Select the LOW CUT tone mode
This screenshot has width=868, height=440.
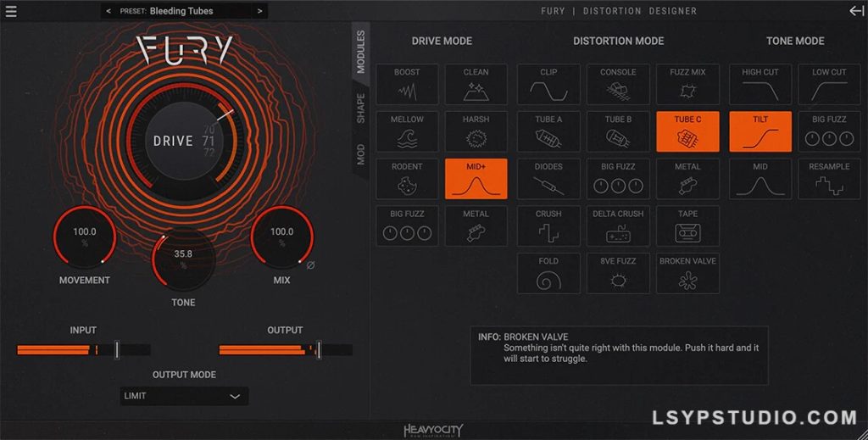pos(829,84)
